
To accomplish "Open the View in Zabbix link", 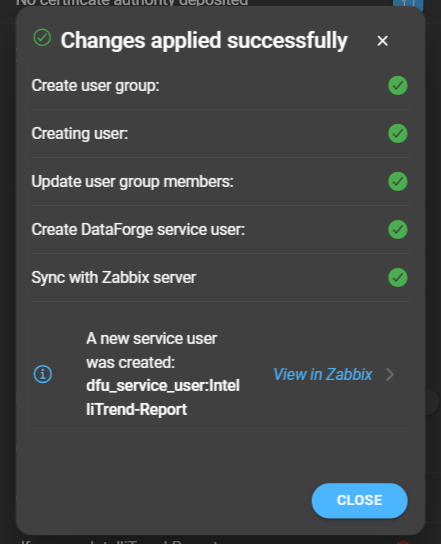I will click(x=323, y=374).
